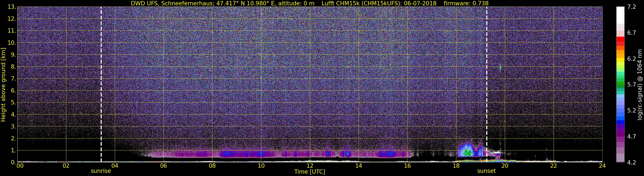Click the white dashed sunrise line

pyautogui.click(x=101, y=84)
